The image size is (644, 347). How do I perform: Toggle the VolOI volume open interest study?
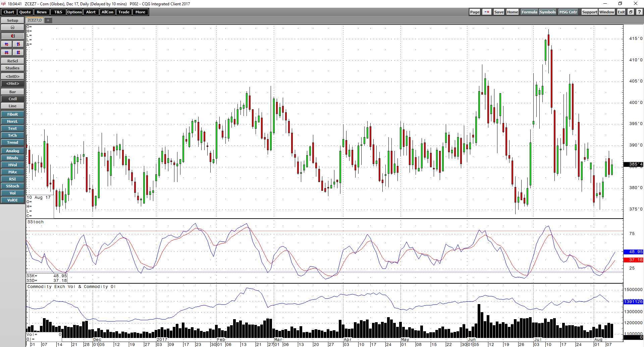click(12, 200)
